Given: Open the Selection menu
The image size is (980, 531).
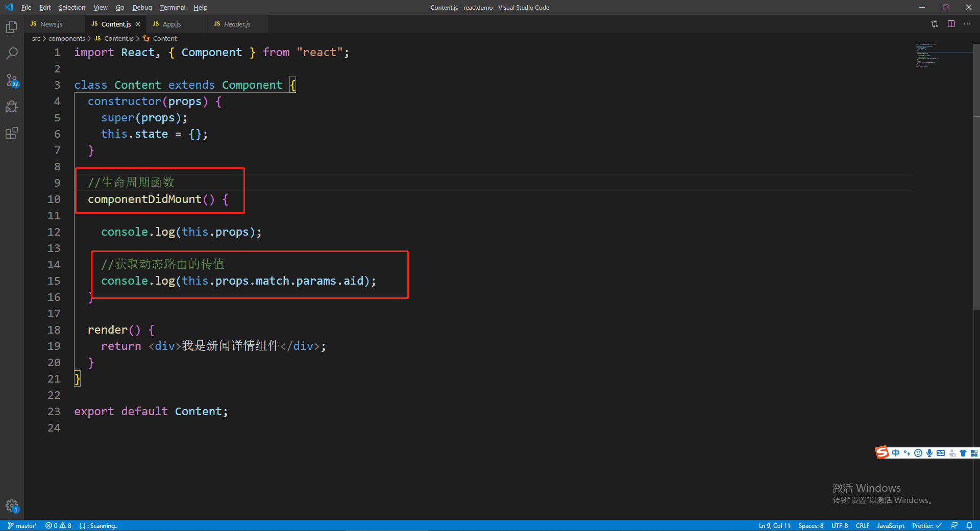Looking at the screenshot, I should coord(72,7).
